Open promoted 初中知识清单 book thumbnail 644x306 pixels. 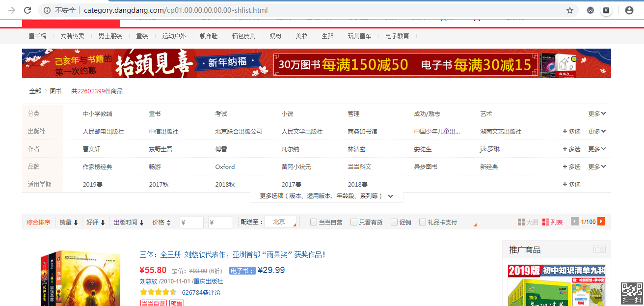coord(557,285)
